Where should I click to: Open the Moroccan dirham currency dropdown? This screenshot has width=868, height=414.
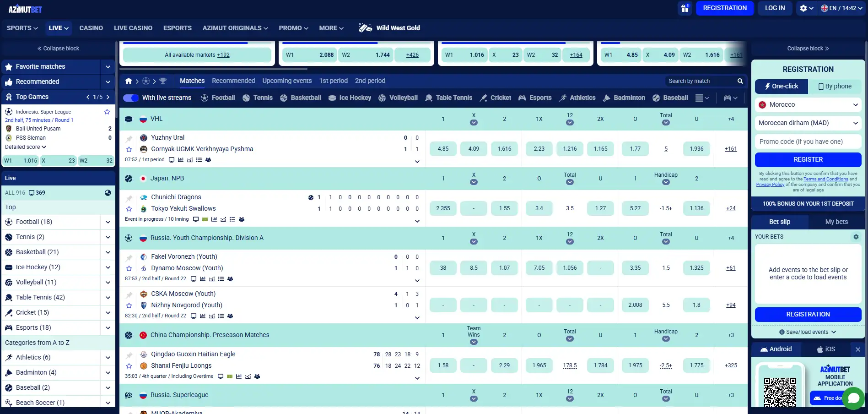coord(808,123)
